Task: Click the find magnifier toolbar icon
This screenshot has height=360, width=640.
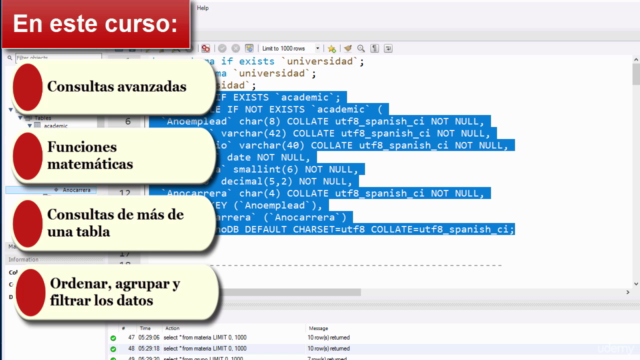Action: [x=361, y=49]
